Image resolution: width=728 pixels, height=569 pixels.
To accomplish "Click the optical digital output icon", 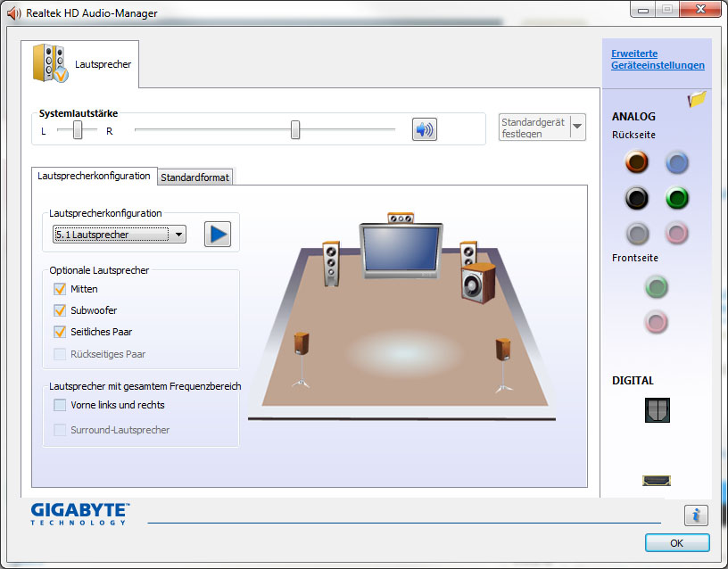I will (657, 410).
